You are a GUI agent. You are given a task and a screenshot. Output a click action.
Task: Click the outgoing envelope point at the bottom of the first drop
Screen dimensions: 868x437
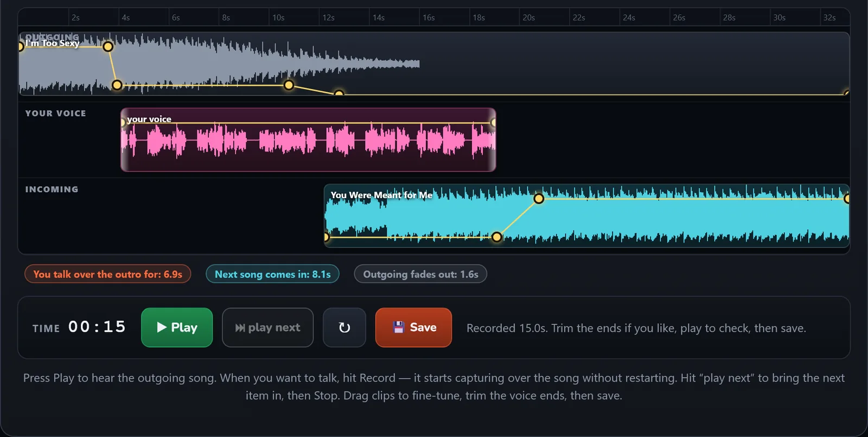point(117,85)
